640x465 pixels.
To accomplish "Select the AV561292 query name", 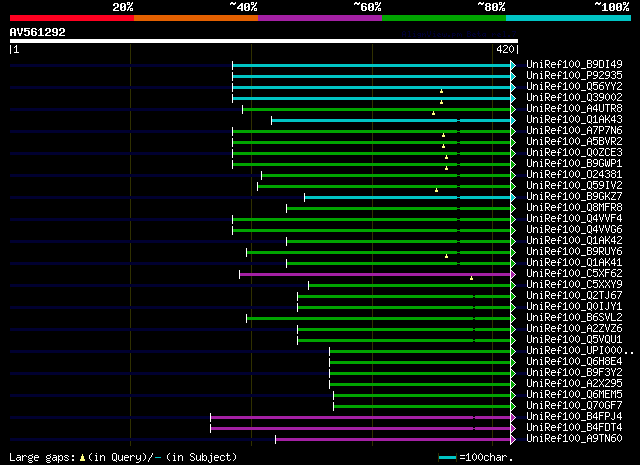I will click(x=38, y=32).
